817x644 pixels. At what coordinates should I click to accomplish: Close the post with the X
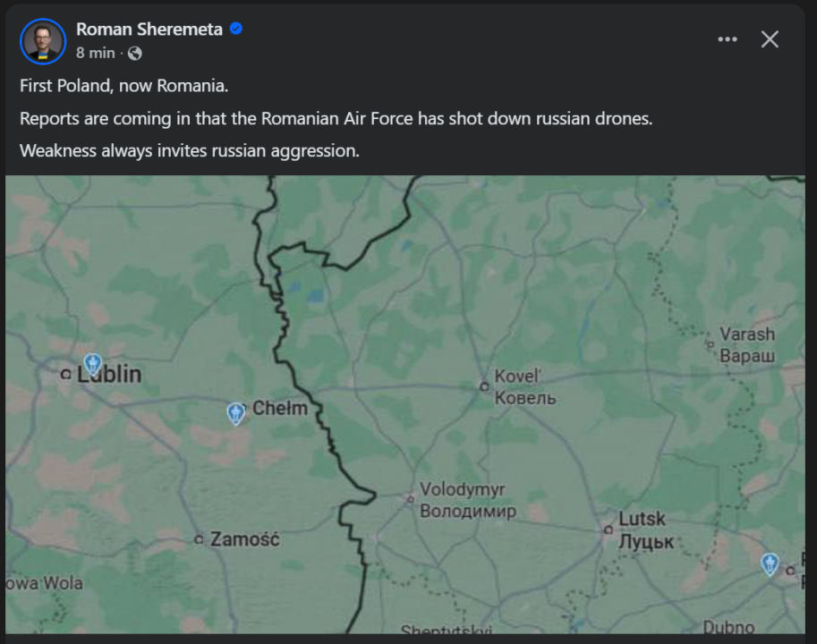pos(770,39)
